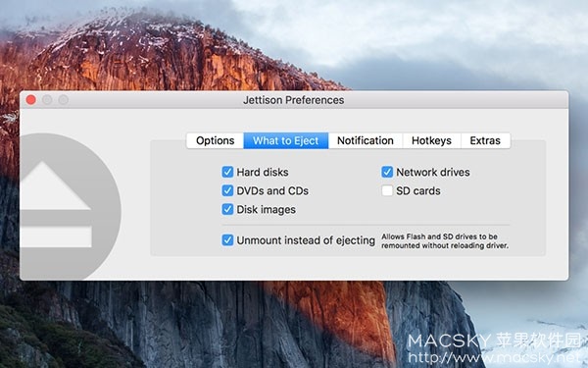
Task: Go to the Hotkeys tab
Action: 431,140
